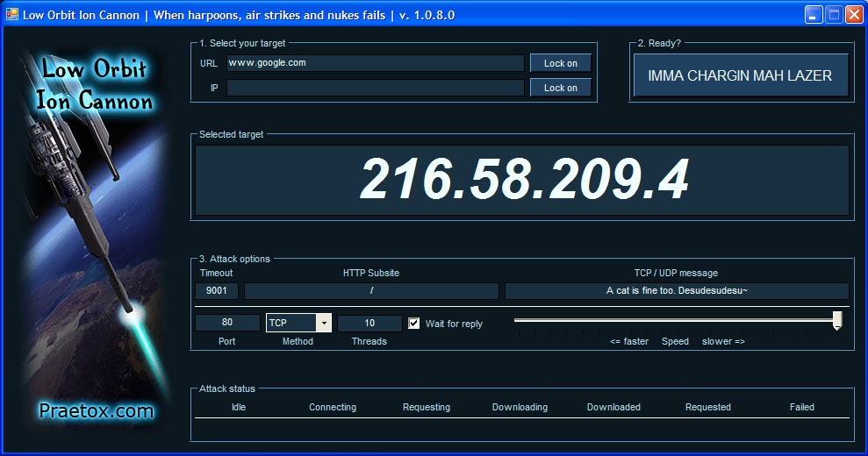Click the HTTP Subsite field
868x456 pixels.
(x=371, y=290)
